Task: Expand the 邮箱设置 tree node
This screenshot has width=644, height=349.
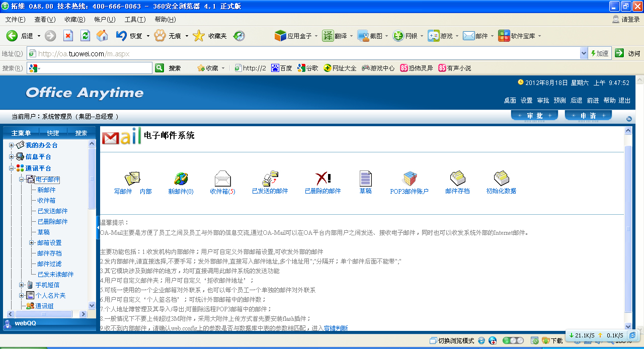Action: (32, 243)
